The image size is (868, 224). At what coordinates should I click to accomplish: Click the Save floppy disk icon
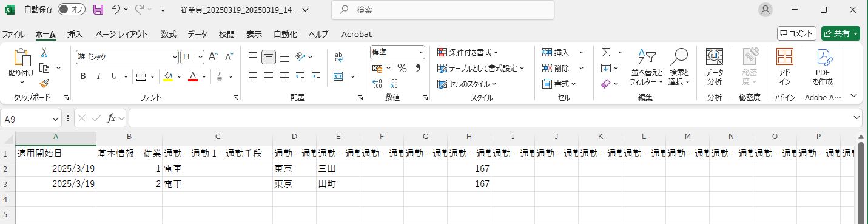[x=98, y=10]
